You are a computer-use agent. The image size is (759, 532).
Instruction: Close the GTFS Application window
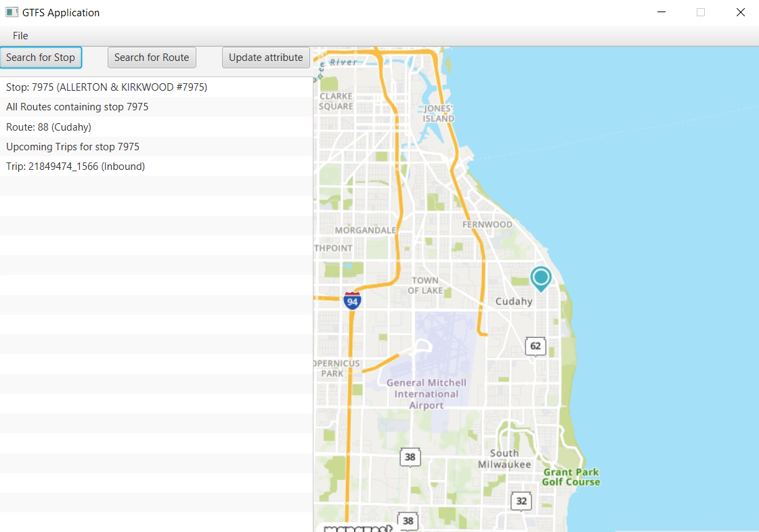(740, 12)
